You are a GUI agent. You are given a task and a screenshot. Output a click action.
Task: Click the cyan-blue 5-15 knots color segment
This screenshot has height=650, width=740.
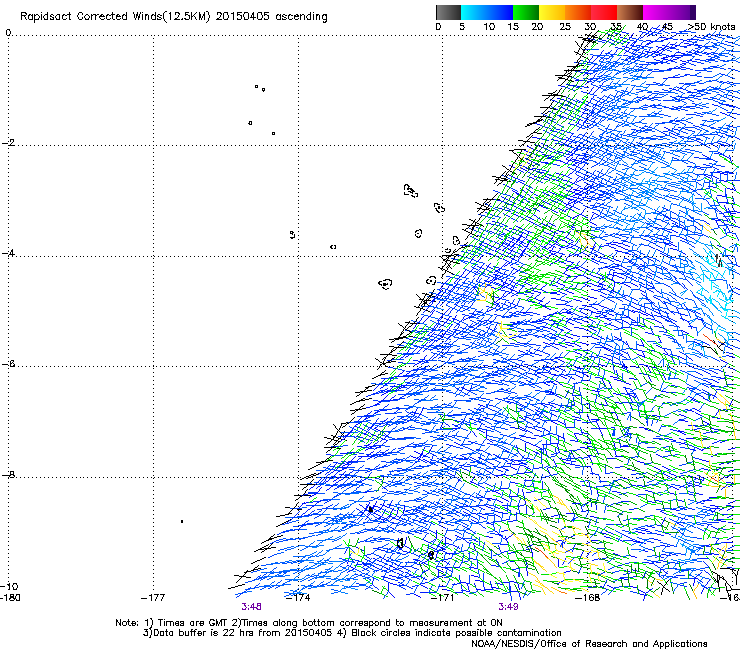pyautogui.click(x=487, y=12)
